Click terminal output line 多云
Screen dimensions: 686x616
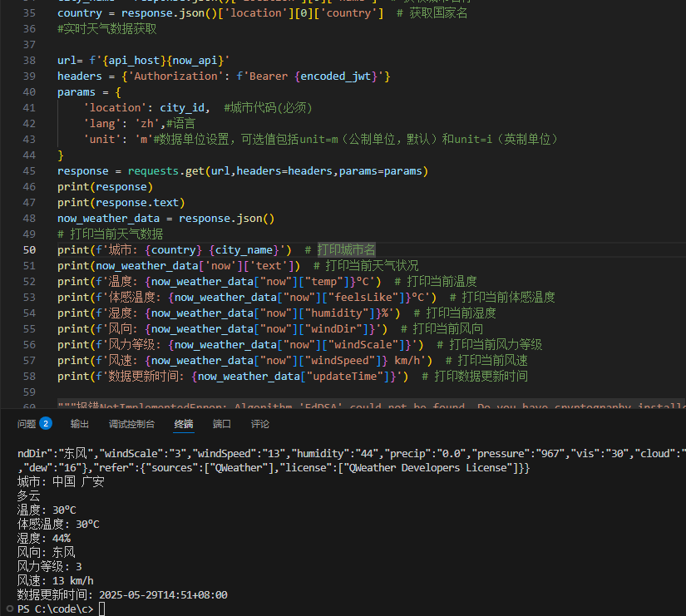[29, 495]
